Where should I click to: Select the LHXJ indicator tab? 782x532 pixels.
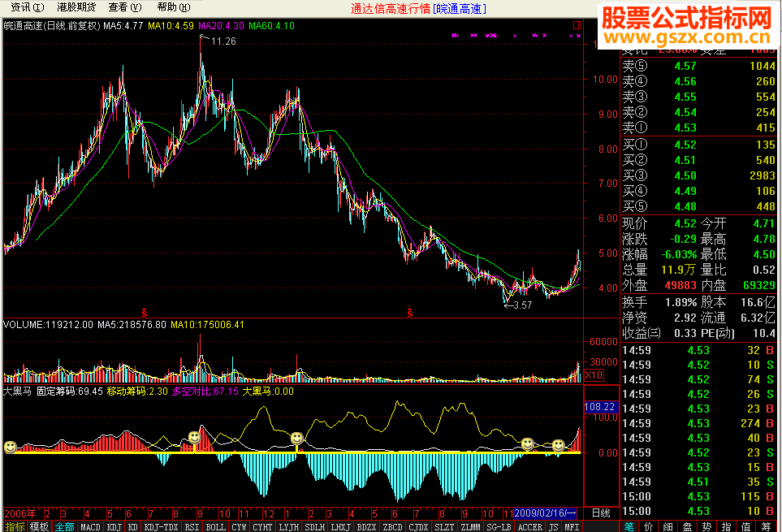point(340,526)
